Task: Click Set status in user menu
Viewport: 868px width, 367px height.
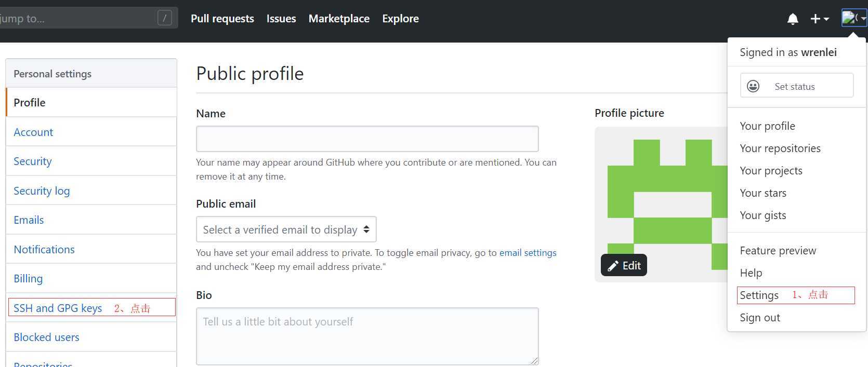Action: coord(797,85)
